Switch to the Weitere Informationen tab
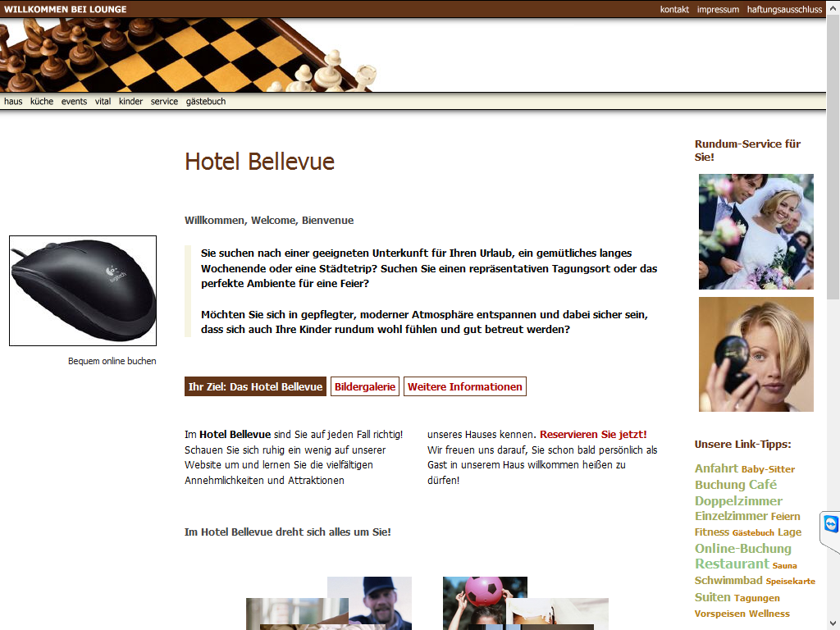The width and height of the screenshot is (840, 630). (x=465, y=387)
